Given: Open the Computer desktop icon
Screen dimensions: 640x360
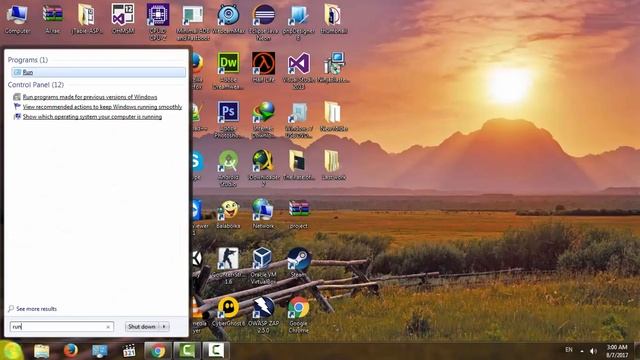Looking at the screenshot, I should pyautogui.click(x=17, y=19).
